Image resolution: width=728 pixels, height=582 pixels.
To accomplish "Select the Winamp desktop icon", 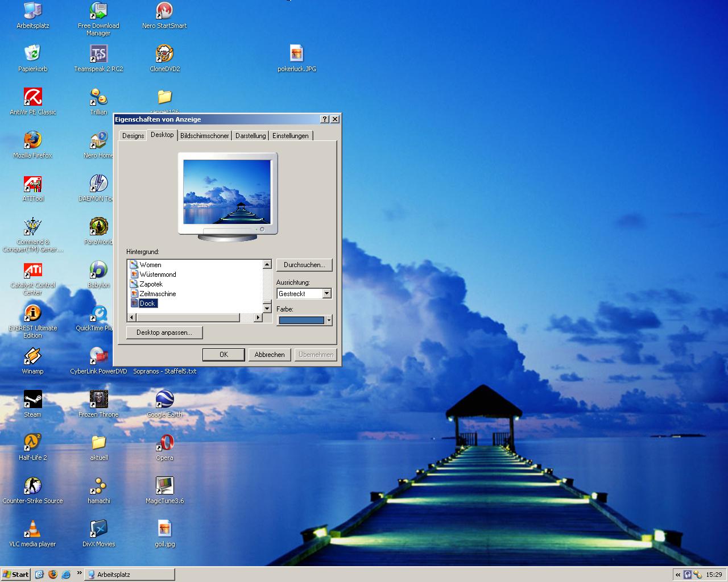I will point(32,356).
